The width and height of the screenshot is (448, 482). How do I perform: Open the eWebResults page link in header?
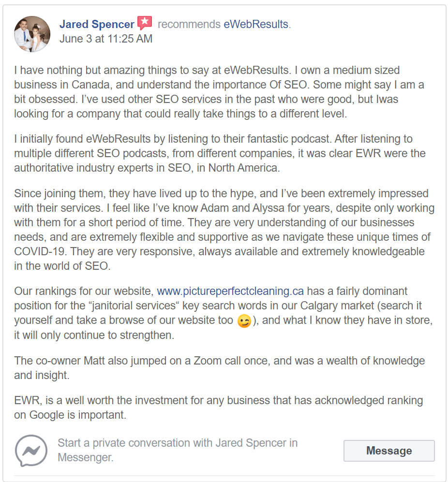(256, 24)
